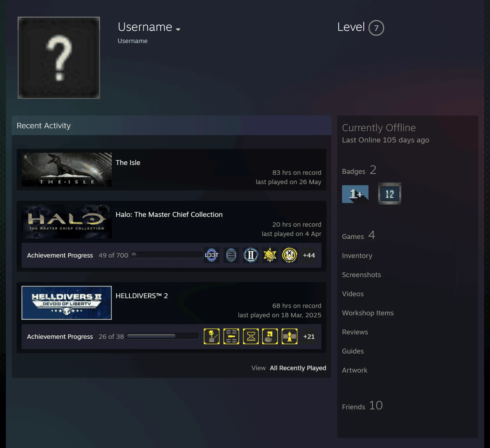Open Workshop Items in the sidebar
Image resolution: width=490 pixels, height=448 pixels.
(367, 313)
